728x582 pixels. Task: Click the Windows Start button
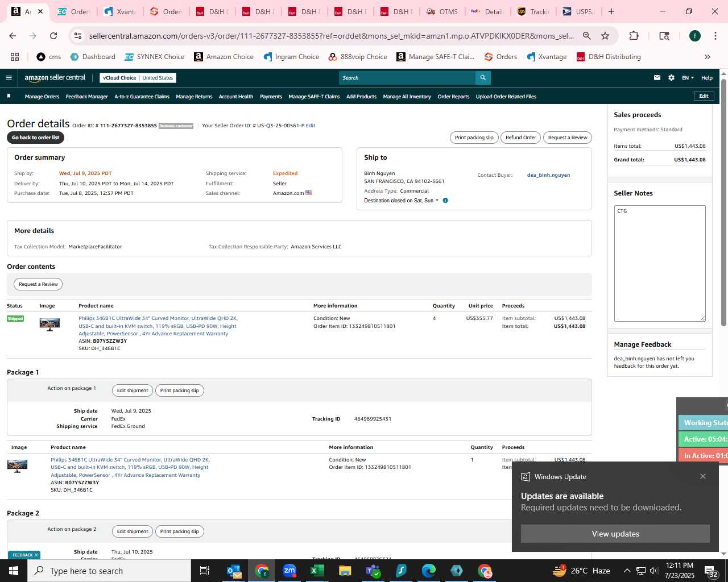click(x=14, y=571)
